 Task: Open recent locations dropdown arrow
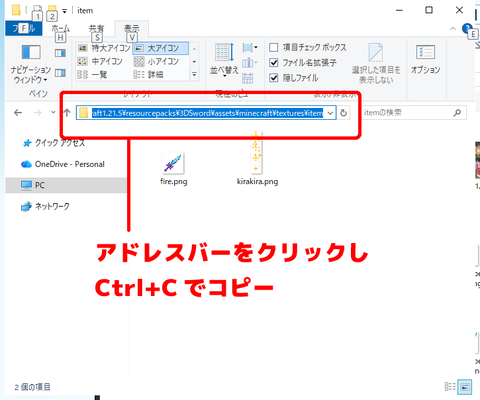(53, 113)
